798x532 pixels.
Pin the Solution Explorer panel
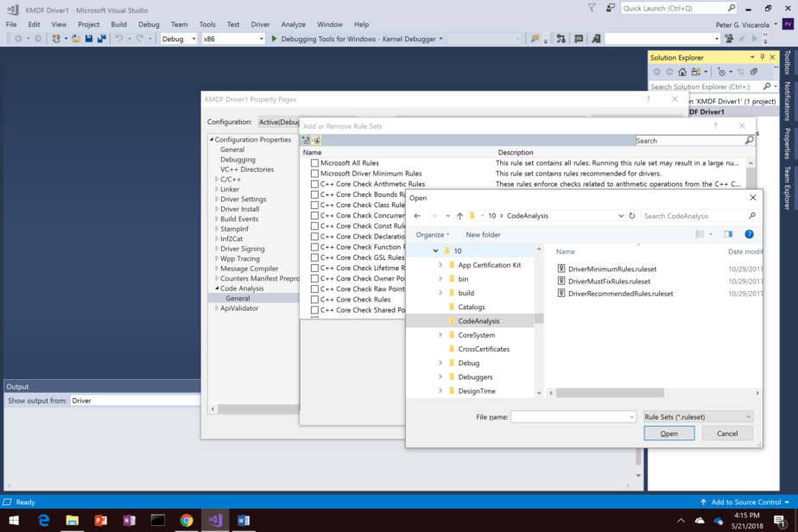[x=763, y=57]
